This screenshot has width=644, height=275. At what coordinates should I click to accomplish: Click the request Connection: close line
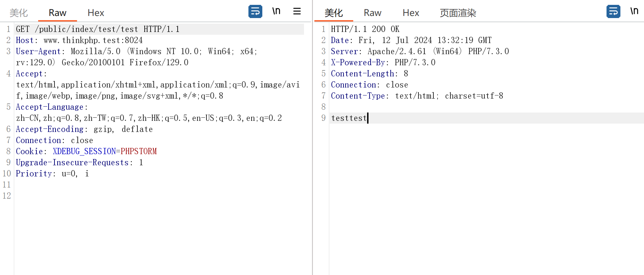coord(54,140)
